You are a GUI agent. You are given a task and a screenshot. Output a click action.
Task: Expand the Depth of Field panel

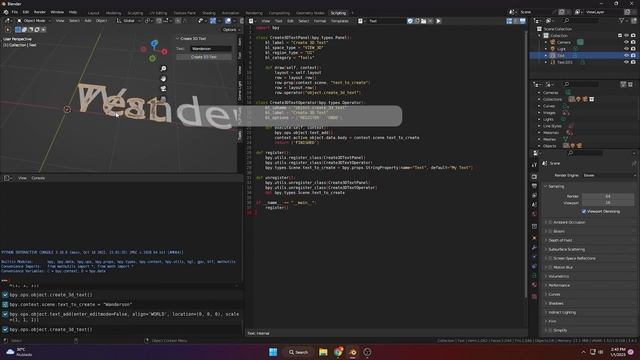(x=560, y=240)
